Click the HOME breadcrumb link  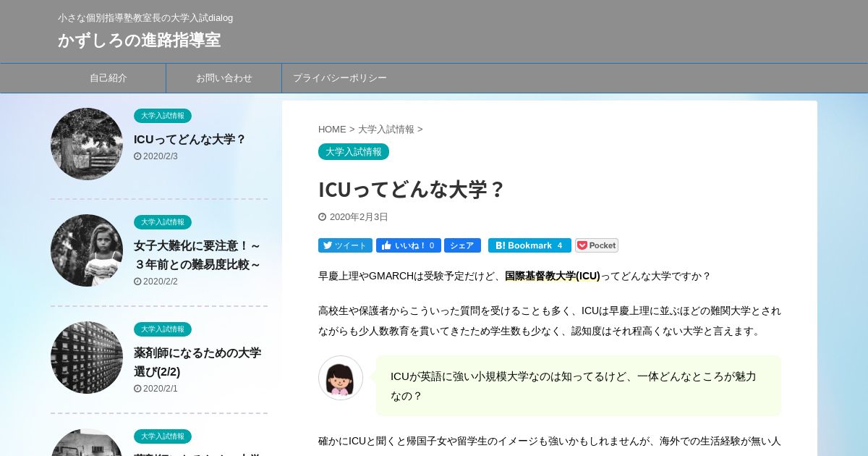point(332,129)
